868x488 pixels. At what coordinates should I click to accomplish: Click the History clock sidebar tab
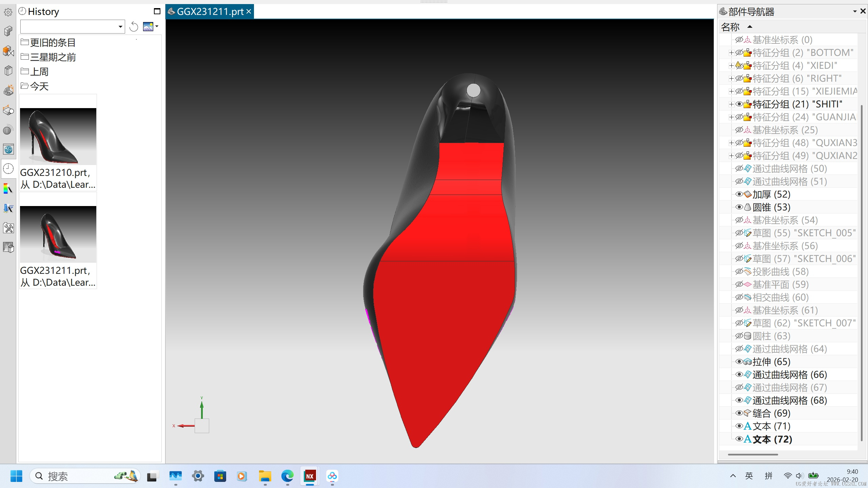point(8,168)
